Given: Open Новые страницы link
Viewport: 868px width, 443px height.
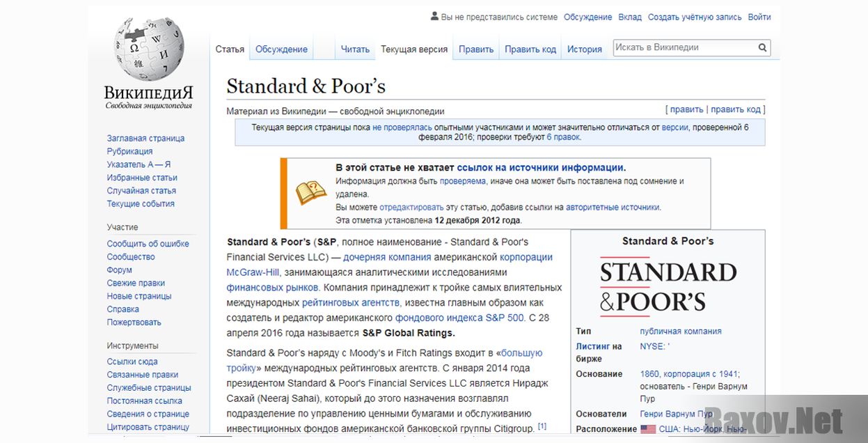Looking at the screenshot, I should 139,296.
